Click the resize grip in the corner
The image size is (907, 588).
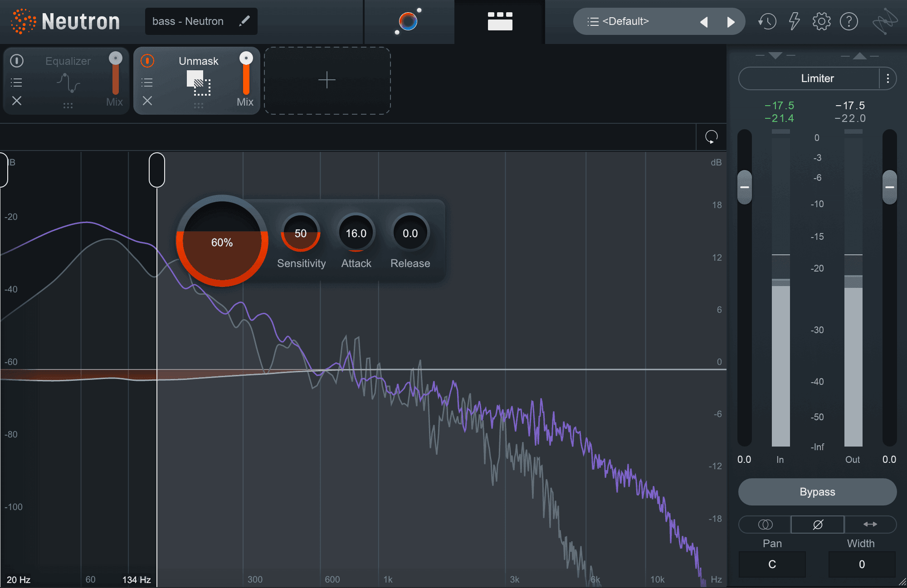coord(902,583)
